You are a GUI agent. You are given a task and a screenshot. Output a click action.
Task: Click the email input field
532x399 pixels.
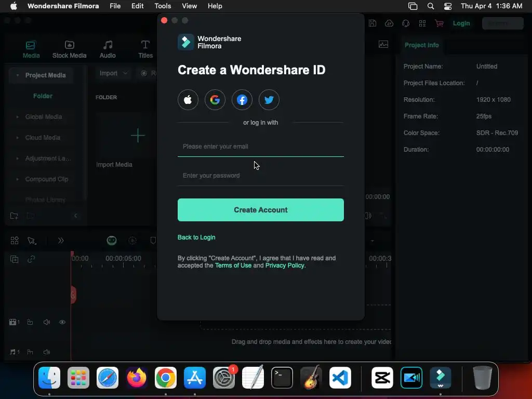click(261, 147)
